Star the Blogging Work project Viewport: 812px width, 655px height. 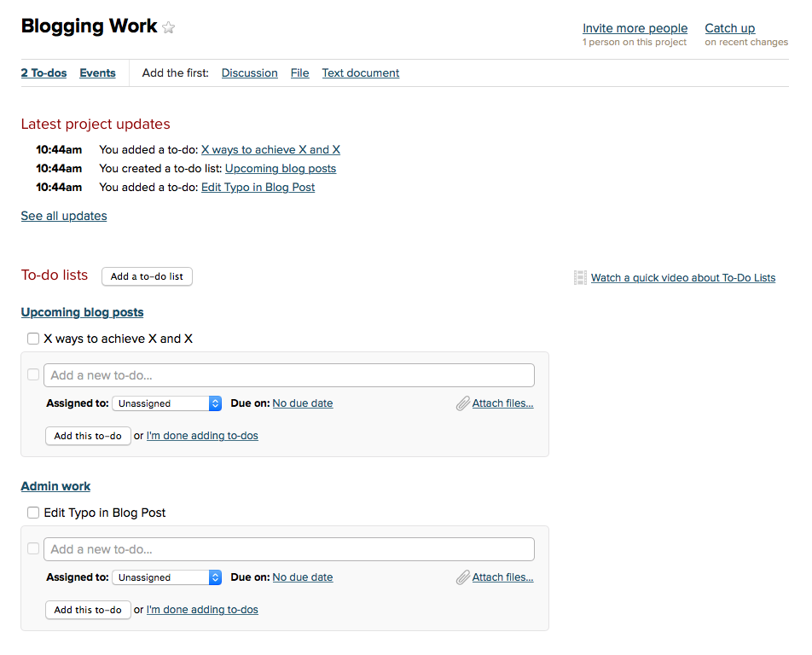[x=168, y=27]
